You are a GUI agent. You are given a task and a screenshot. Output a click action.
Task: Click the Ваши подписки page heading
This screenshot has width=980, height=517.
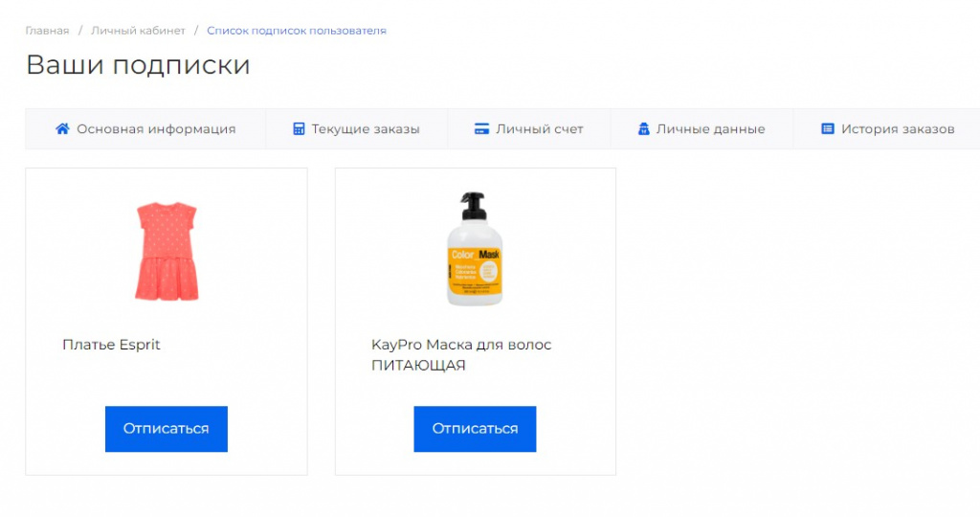[x=138, y=65]
